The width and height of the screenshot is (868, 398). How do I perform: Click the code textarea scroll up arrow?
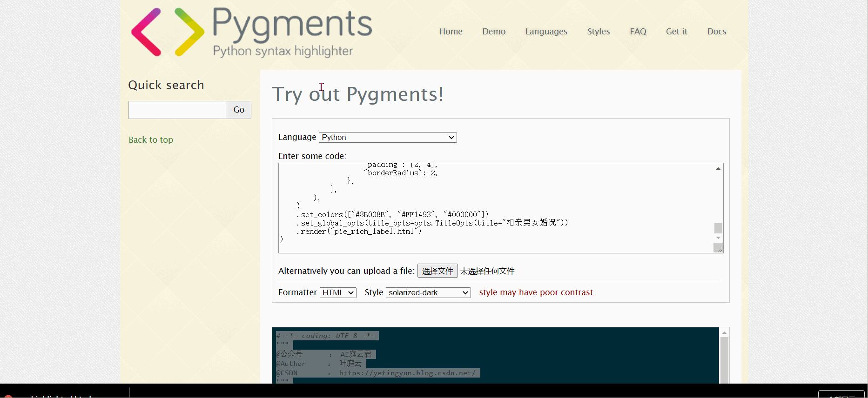coord(718,168)
